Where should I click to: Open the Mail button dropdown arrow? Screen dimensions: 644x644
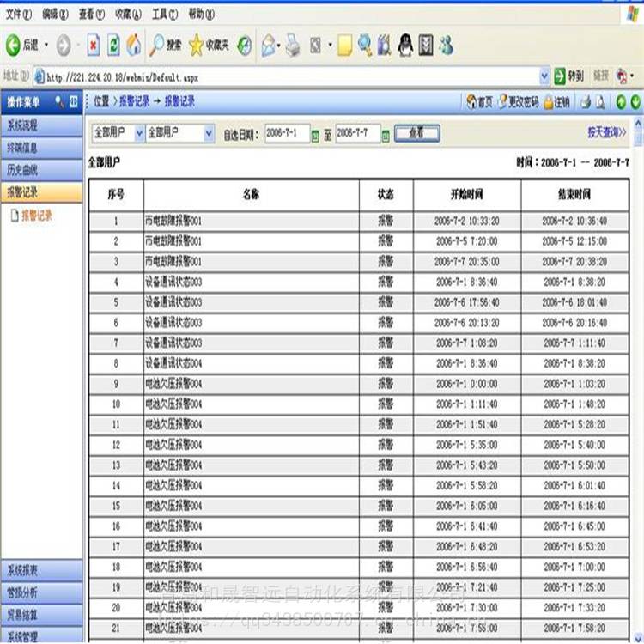pos(279,46)
